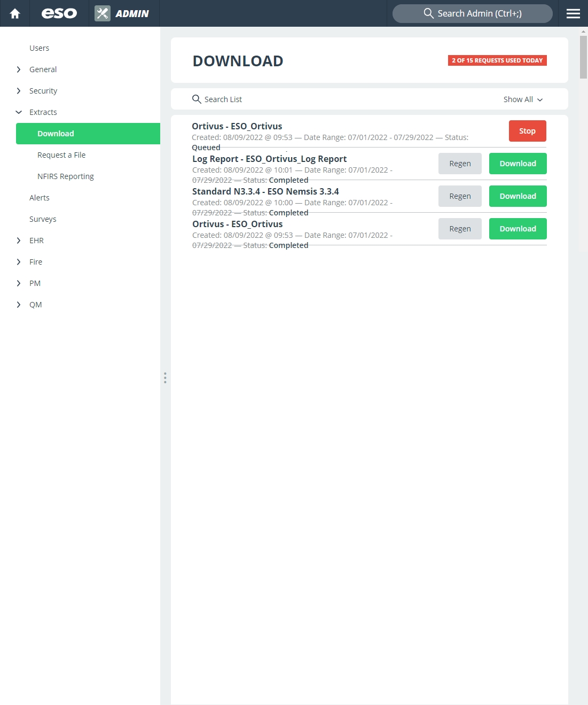
Task: Regen the completed Ortivus extract
Action: pyautogui.click(x=460, y=229)
